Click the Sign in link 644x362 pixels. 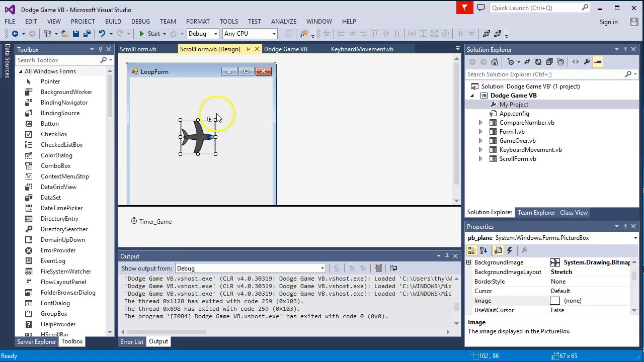pyautogui.click(x=608, y=22)
